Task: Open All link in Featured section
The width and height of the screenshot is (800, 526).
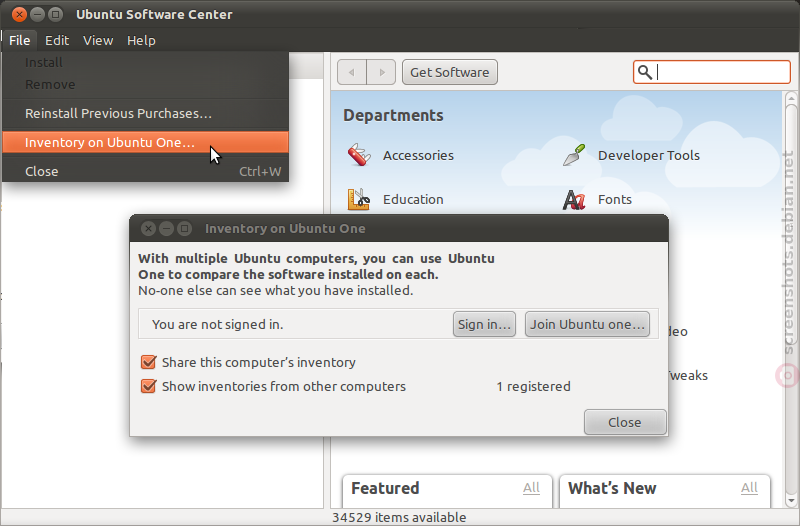Action: click(531, 488)
